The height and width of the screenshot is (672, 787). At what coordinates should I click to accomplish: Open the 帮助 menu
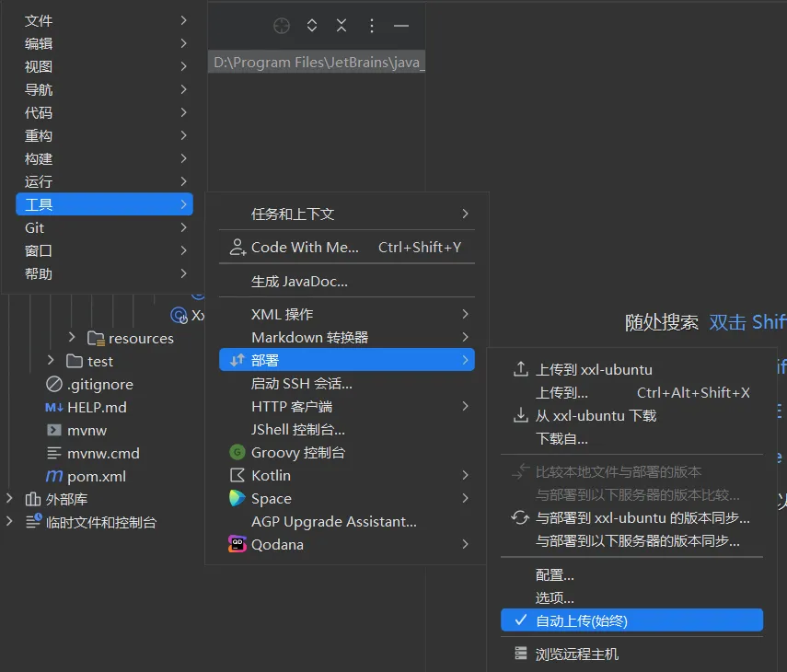(104, 273)
